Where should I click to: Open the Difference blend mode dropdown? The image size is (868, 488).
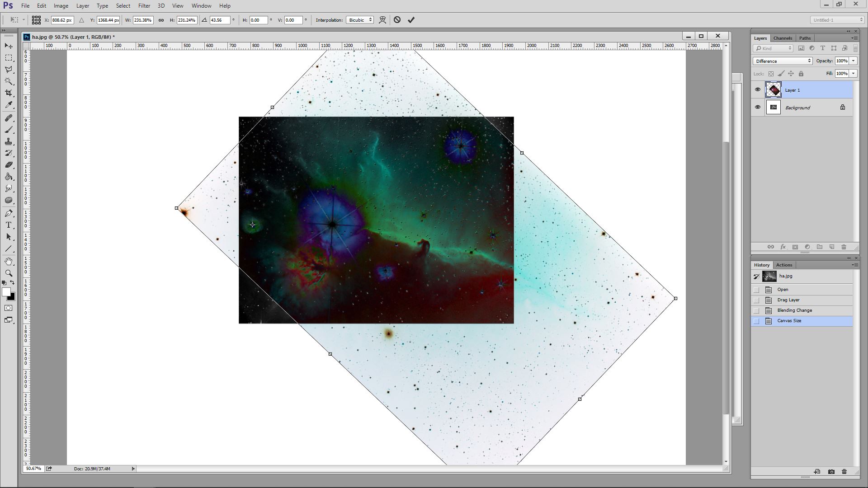pyautogui.click(x=783, y=61)
